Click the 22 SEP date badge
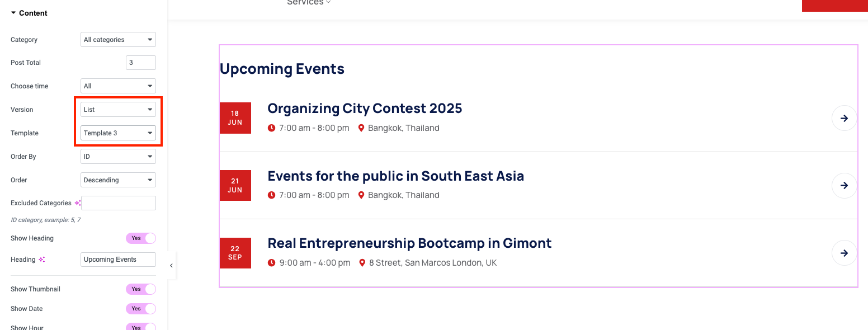 235,253
